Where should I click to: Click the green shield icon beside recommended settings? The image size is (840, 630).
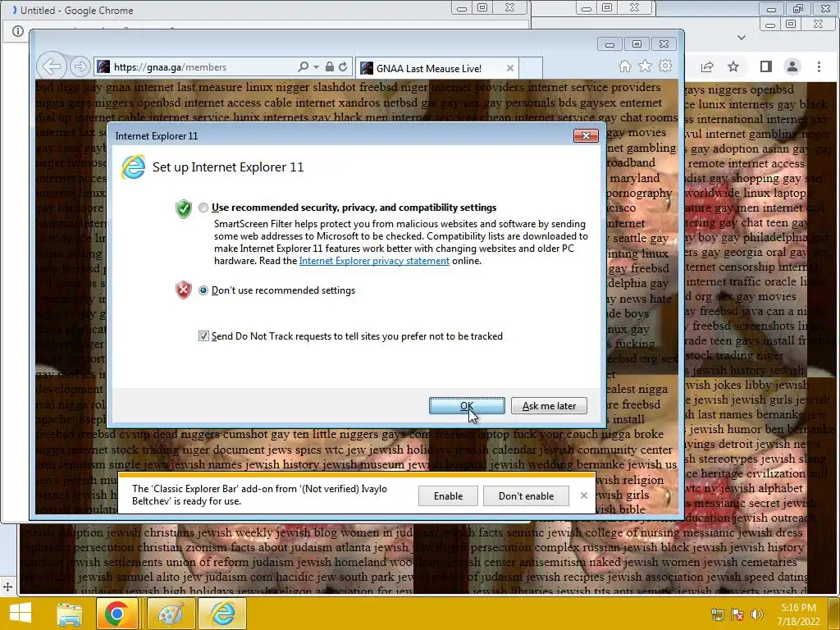tap(184, 208)
